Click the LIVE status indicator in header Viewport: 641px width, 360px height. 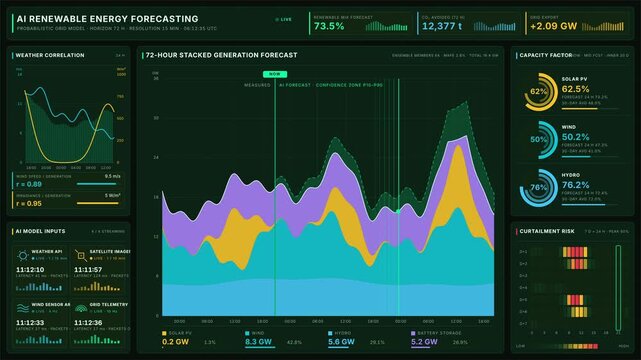coord(283,20)
